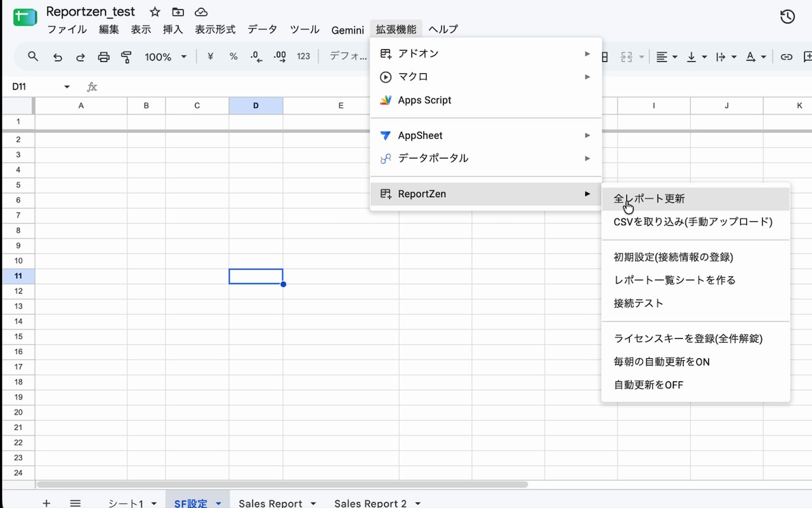Screen dimensions: 812x508
Task: Expand the マクロ submenu
Action: pyautogui.click(x=486, y=77)
